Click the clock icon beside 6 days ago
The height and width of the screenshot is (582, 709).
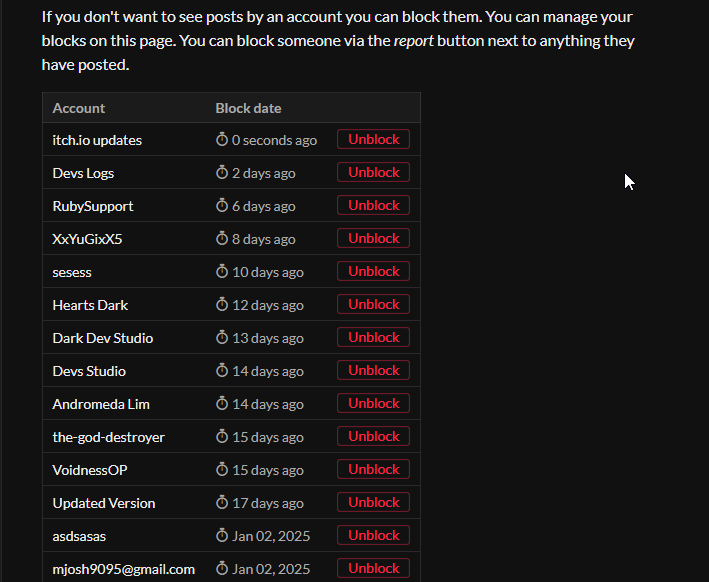click(222, 206)
